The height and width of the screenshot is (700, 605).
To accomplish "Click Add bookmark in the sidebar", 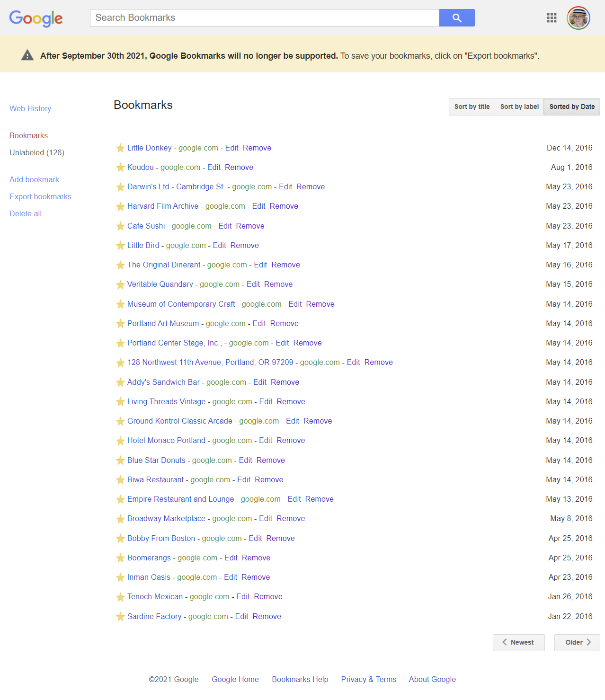I will coord(34,179).
